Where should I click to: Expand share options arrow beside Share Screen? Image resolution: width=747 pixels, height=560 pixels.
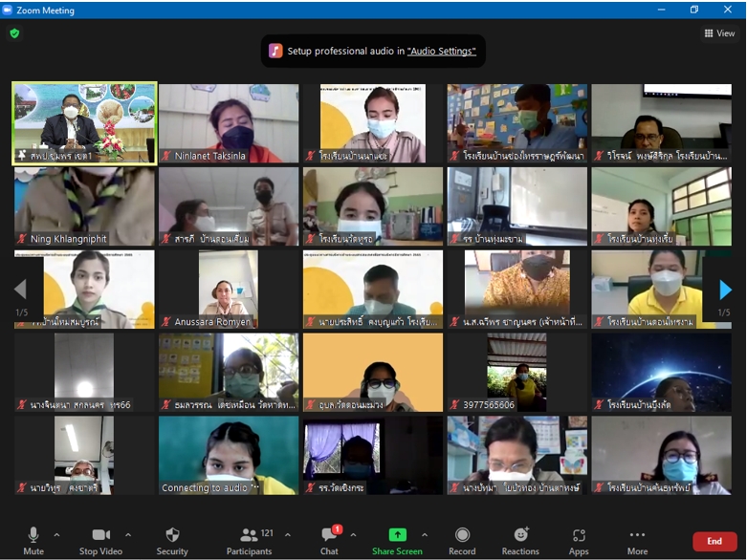425,535
